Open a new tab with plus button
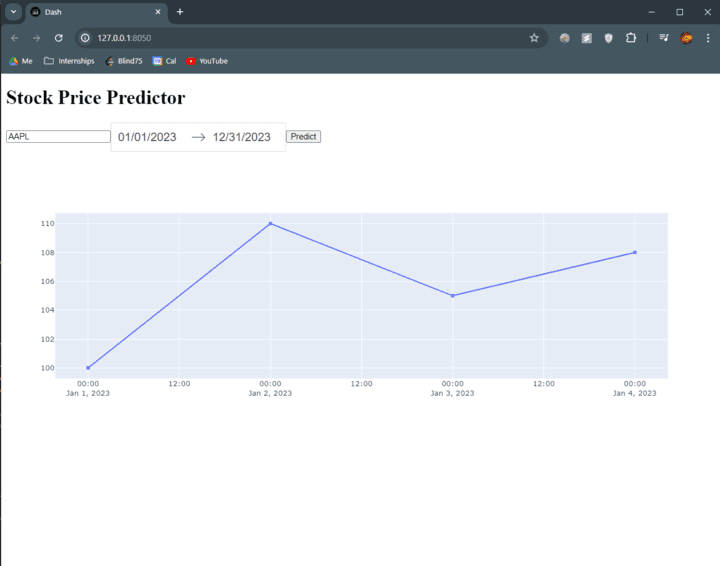 coord(180,12)
